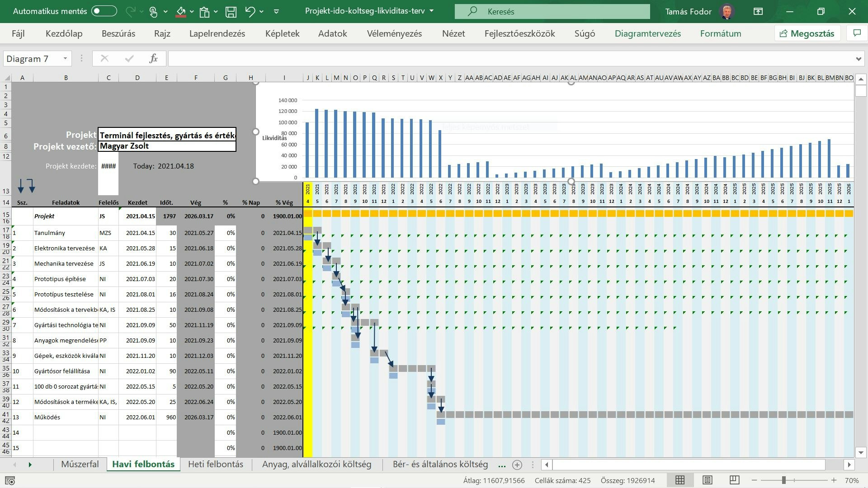The height and width of the screenshot is (488, 868).
Task: Expand the formula bar with chevron
Action: click(859, 59)
